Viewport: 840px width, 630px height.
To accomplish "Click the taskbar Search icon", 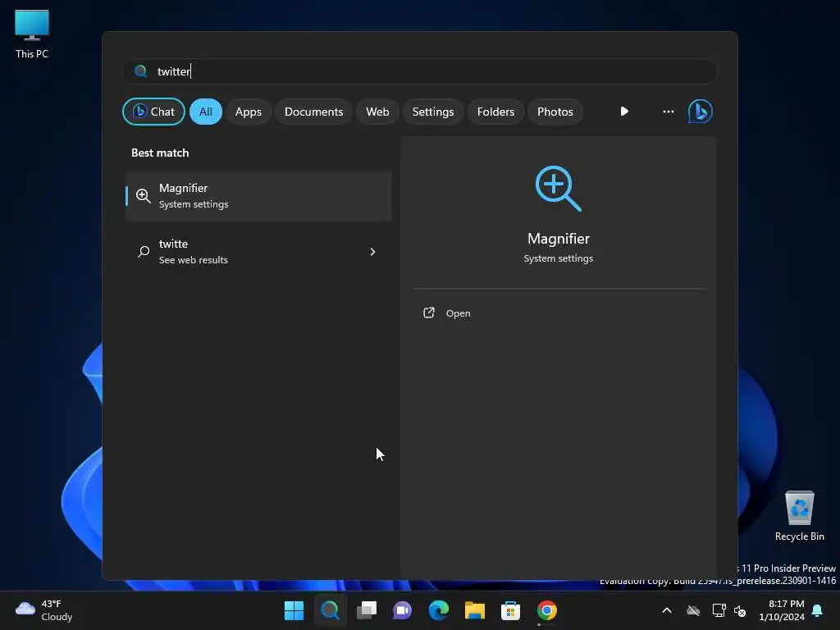I will (x=330, y=610).
